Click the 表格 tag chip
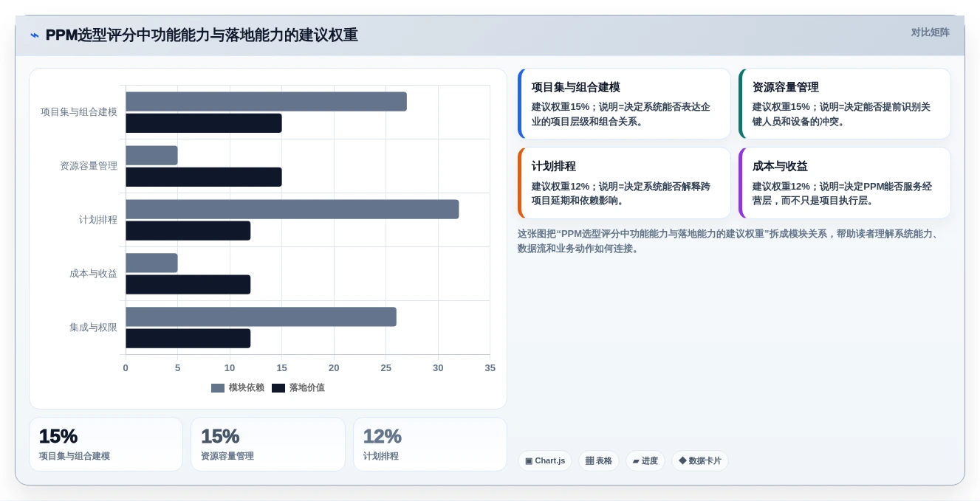This screenshot has height=501, width=980. click(599, 461)
